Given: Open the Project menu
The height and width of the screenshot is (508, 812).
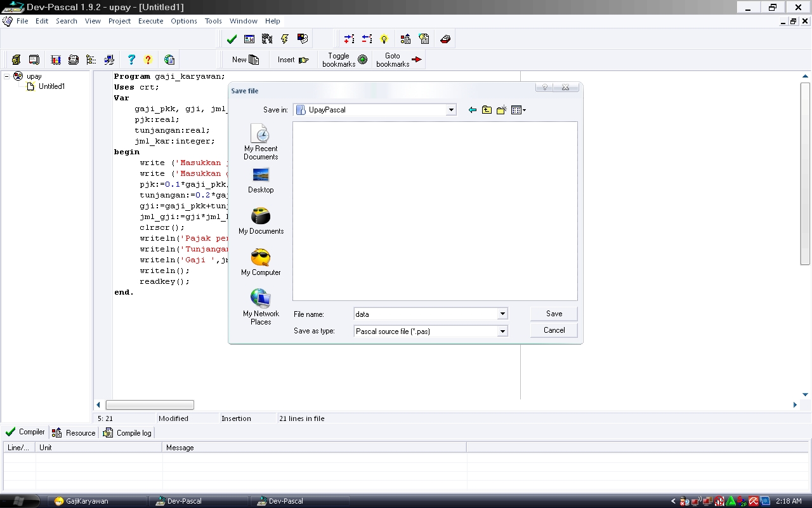Looking at the screenshot, I should pyautogui.click(x=119, y=21).
